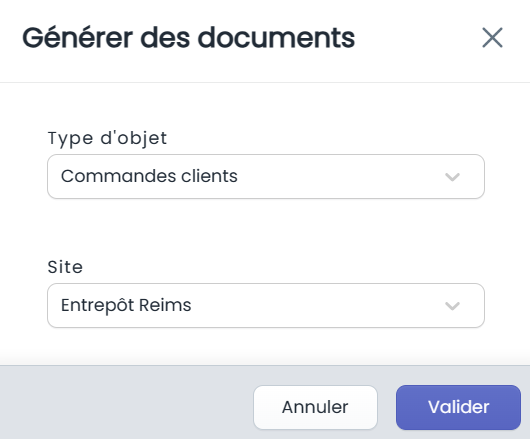This screenshot has height=439, width=530.
Task: Dismiss the dialog using the X icon
Action: point(492,38)
